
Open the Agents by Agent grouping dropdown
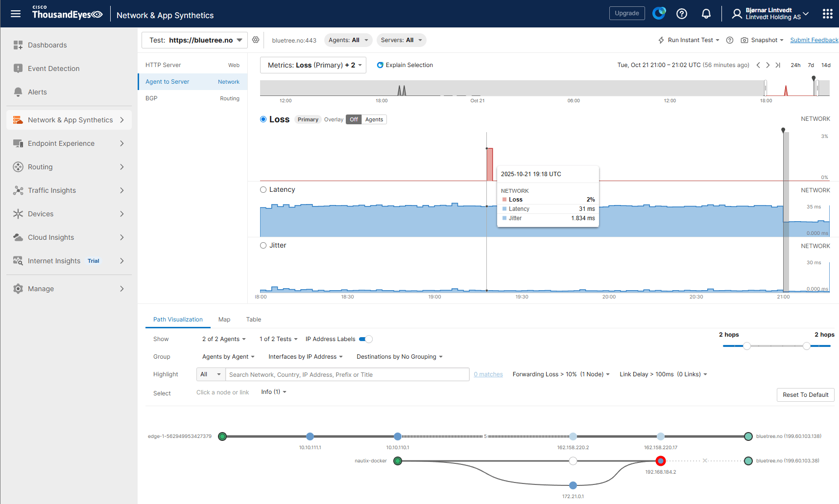(x=228, y=357)
